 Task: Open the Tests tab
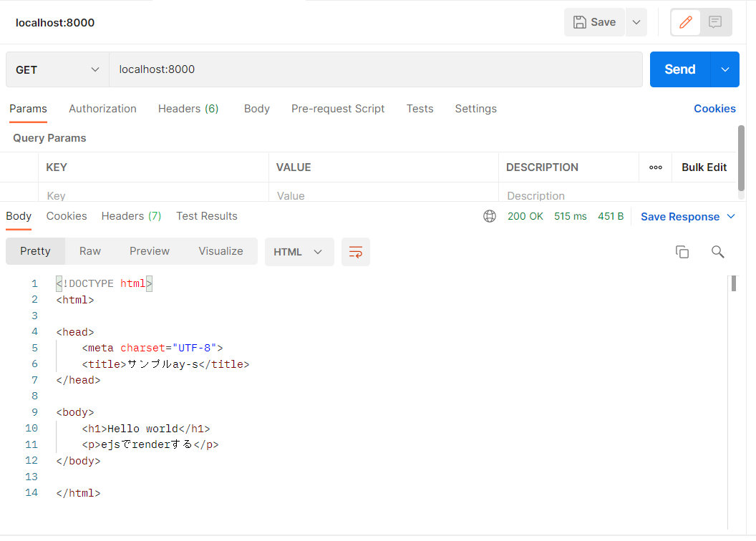pyautogui.click(x=420, y=109)
